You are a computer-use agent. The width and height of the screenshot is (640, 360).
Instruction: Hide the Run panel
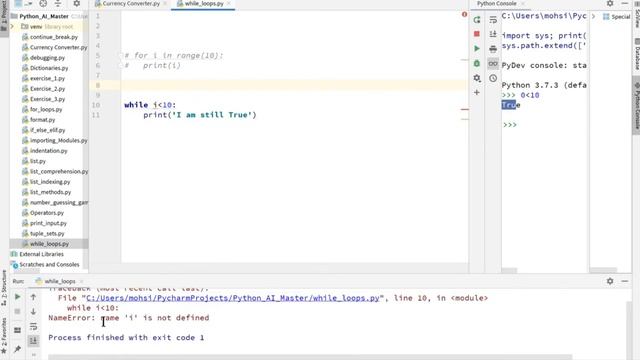(x=625, y=281)
